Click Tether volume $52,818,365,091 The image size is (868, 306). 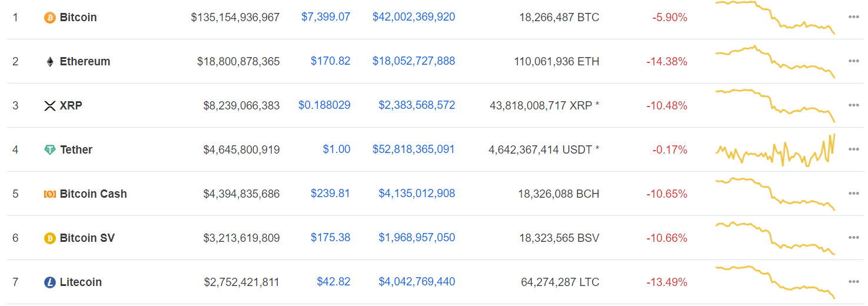[414, 149]
